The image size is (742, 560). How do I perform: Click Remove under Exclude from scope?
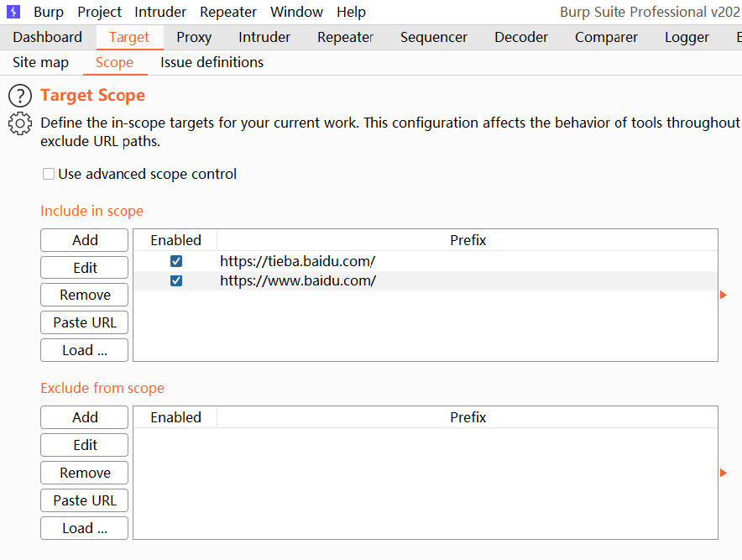[x=84, y=473]
